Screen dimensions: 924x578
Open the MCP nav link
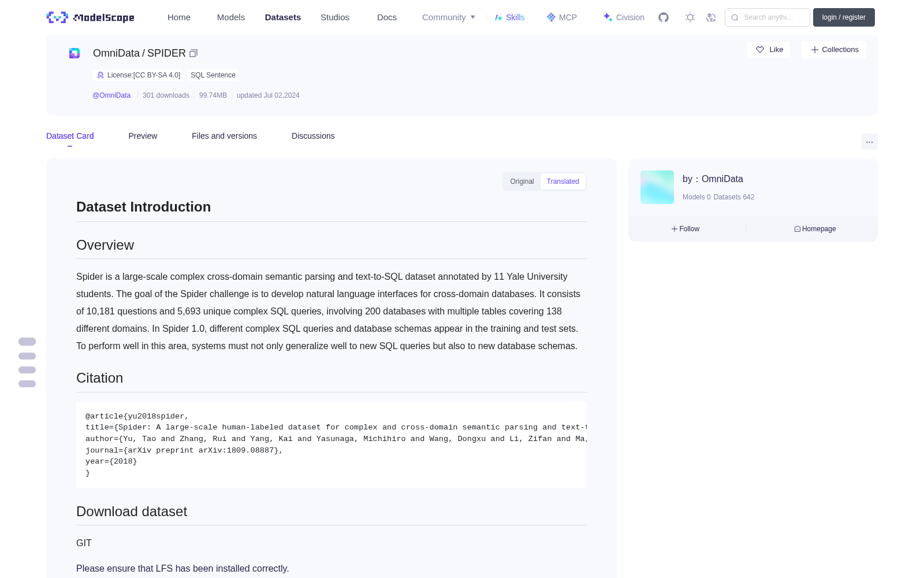point(562,17)
